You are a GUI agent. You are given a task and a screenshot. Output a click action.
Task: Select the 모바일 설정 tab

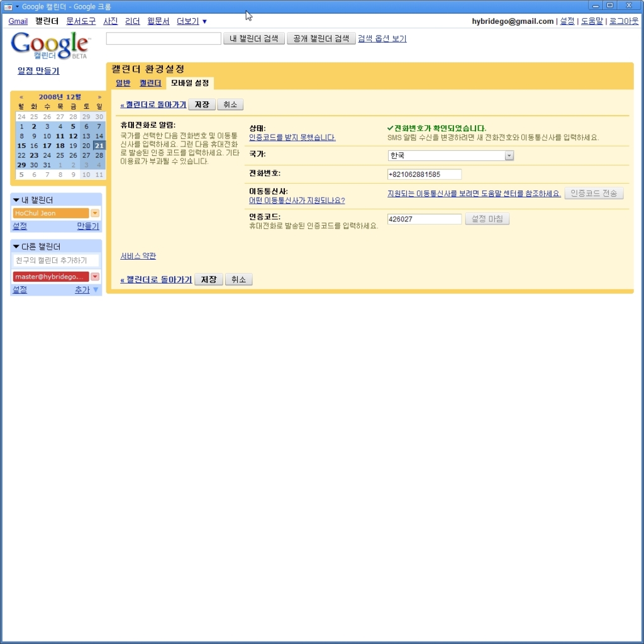(190, 83)
